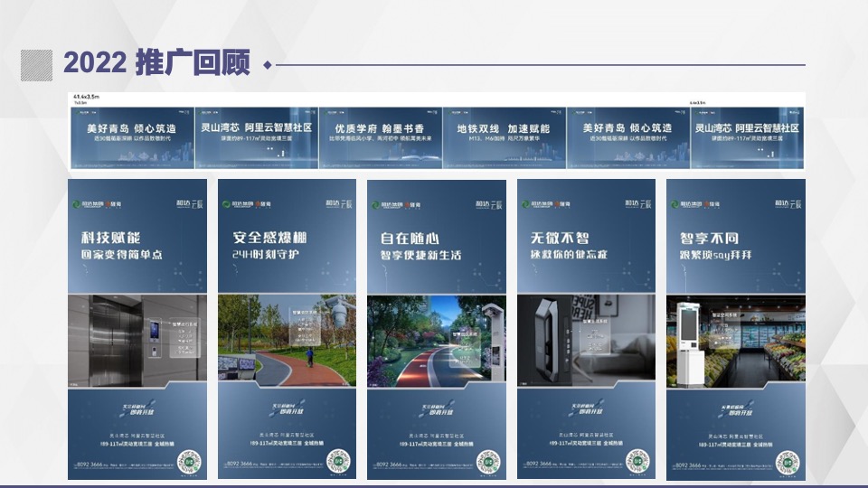Click the subtitle 智享便捷新生活

coord(420,256)
